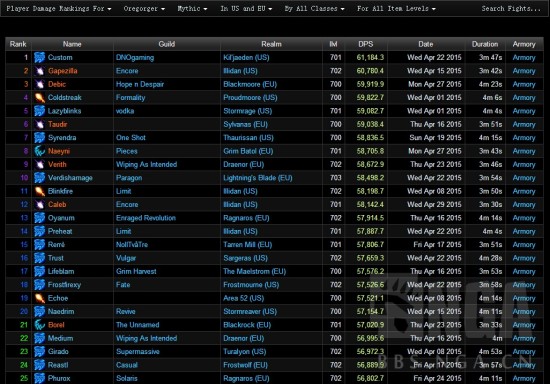The height and width of the screenshot is (384, 550).
Task: Click the class icon next to Gapezilla
Action: 40,71
